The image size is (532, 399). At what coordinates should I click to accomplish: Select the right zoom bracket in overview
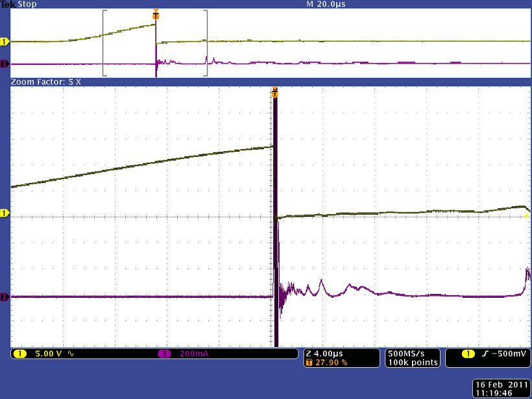click(206, 43)
